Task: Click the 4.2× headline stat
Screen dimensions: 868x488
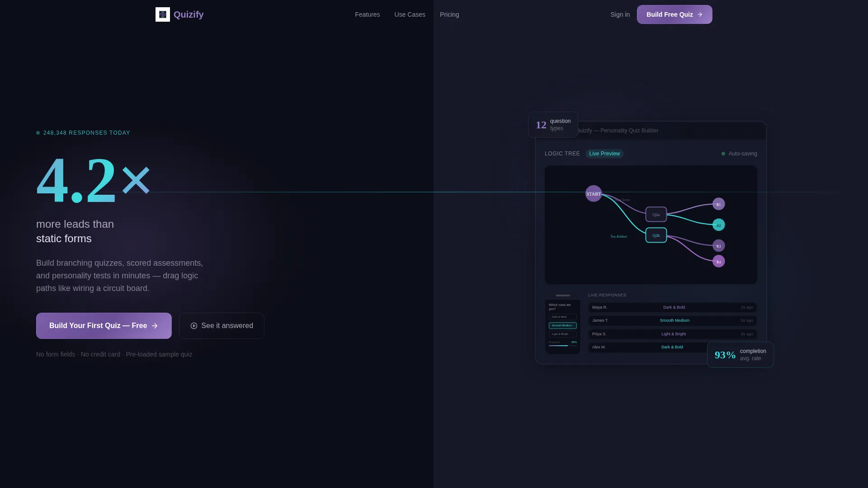Action: 93,181
